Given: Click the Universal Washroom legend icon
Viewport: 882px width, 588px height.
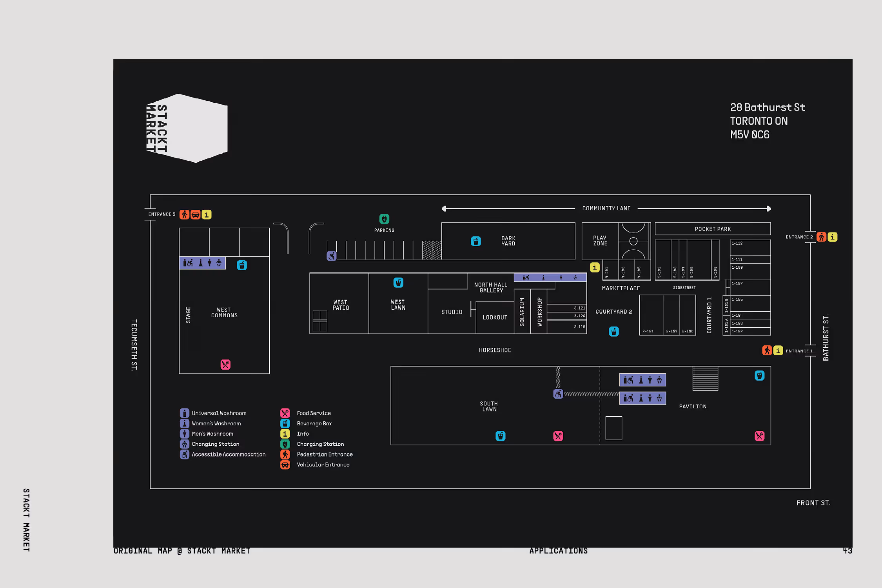Looking at the screenshot, I should (185, 413).
